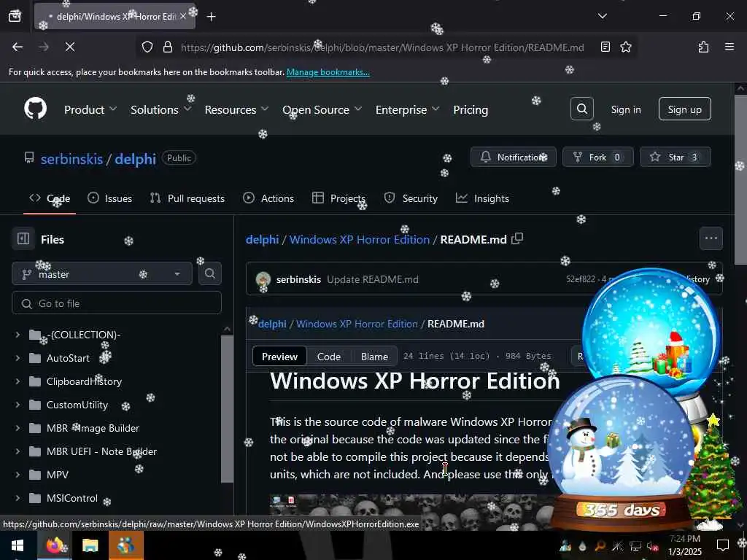Open the Firefox View icon in the tab strip

click(x=15, y=16)
